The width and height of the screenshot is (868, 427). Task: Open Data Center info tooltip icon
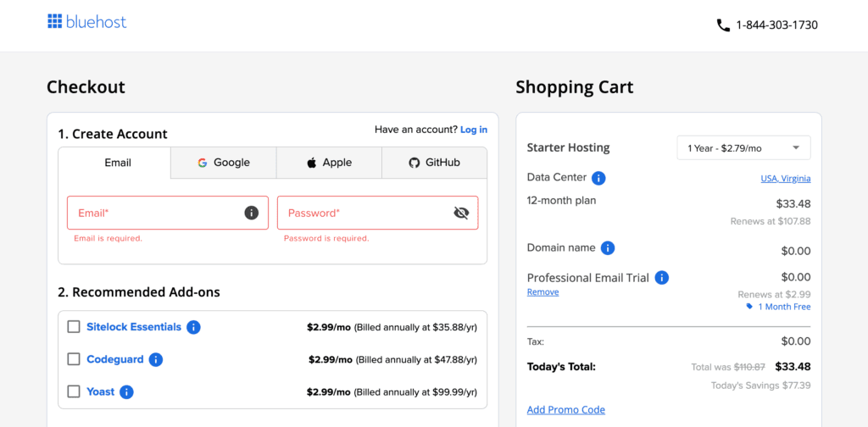[598, 178]
